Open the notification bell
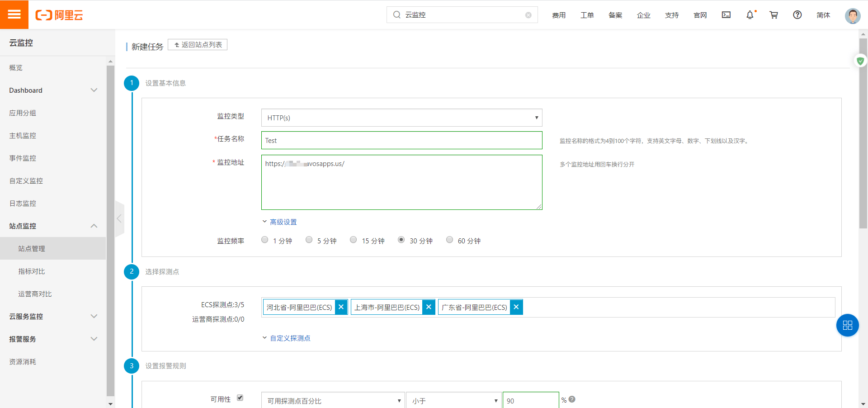Viewport: 868px width, 408px height. pos(750,15)
